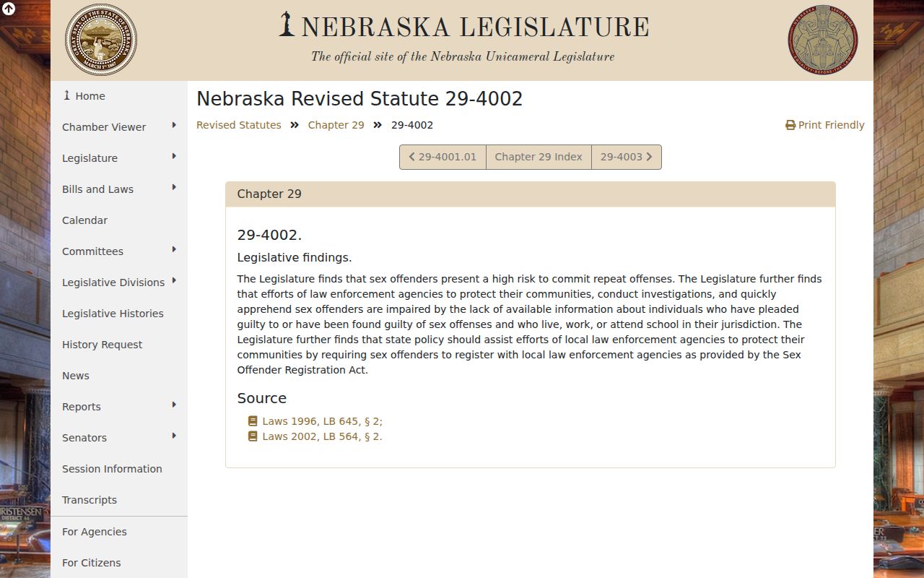The width and height of the screenshot is (924, 578).
Task: Click the Nebraska Legislature site title
Action: point(475,27)
